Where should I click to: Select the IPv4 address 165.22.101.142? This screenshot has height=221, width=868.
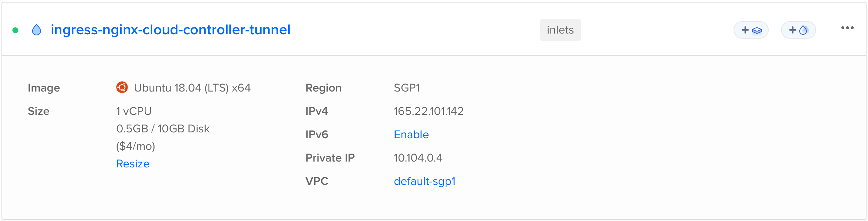tap(429, 111)
